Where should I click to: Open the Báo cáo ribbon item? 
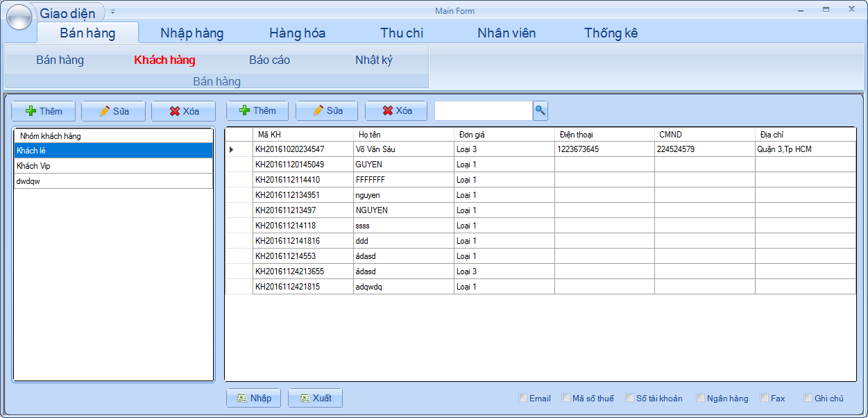(269, 60)
